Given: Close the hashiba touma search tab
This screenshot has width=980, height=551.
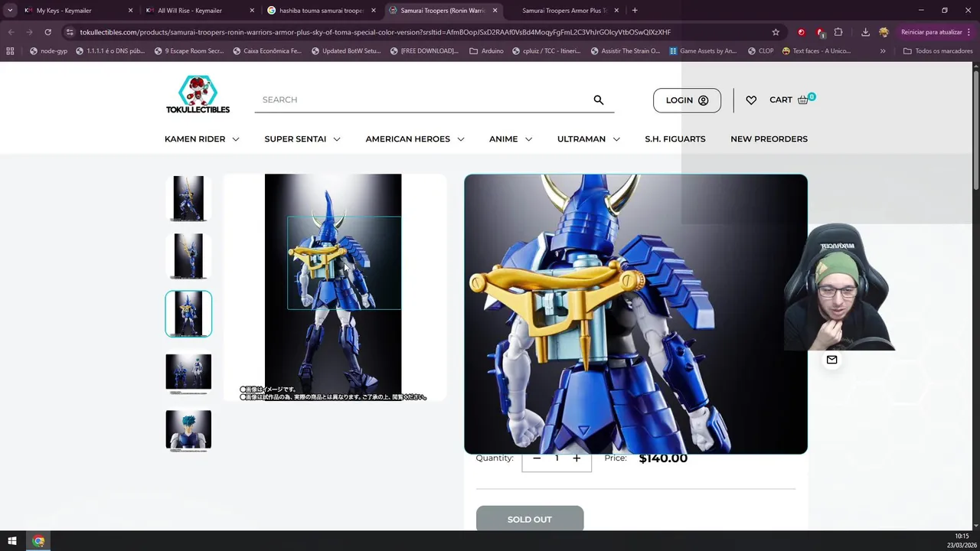Looking at the screenshot, I should tap(374, 11).
